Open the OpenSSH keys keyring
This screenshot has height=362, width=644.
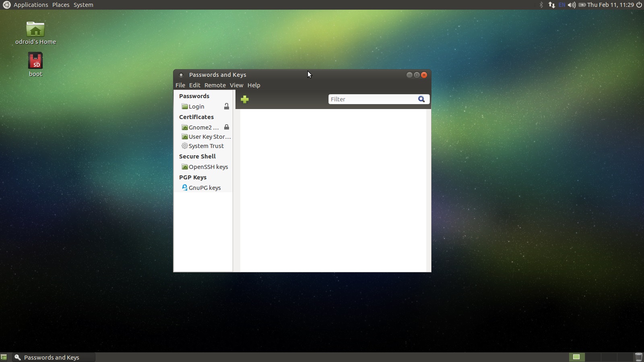tap(208, 167)
